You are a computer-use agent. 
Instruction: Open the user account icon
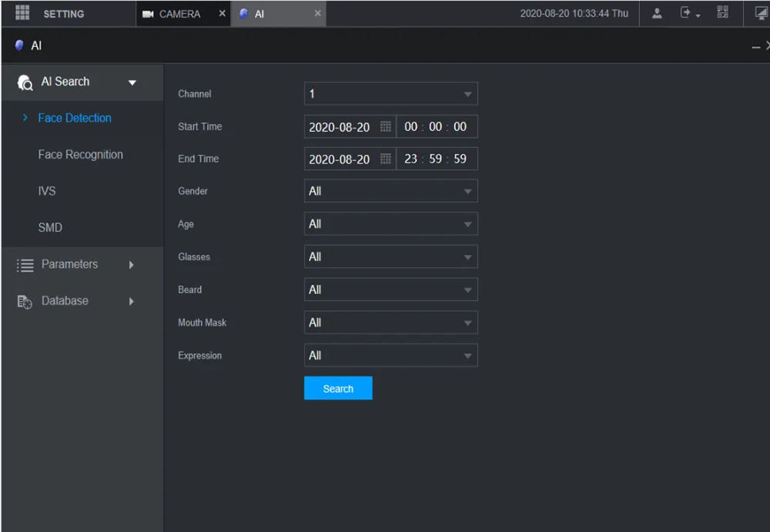tap(657, 13)
